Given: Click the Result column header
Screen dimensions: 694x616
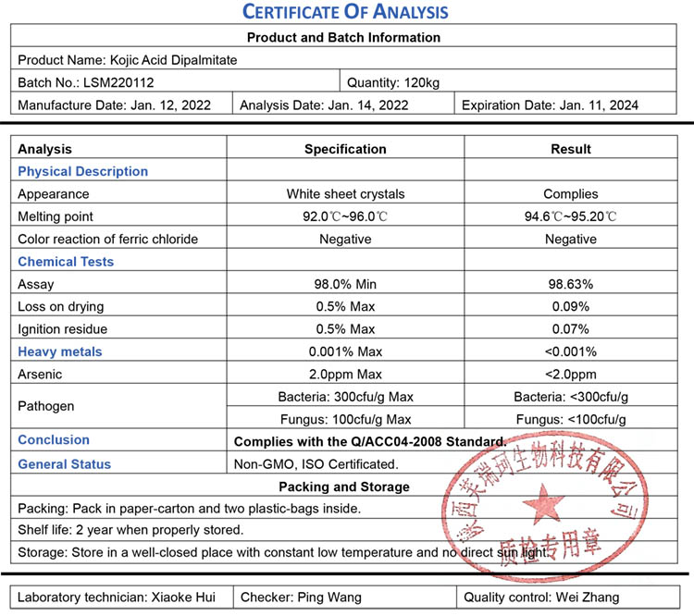Looking at the screenshot, I should (570, 149).
